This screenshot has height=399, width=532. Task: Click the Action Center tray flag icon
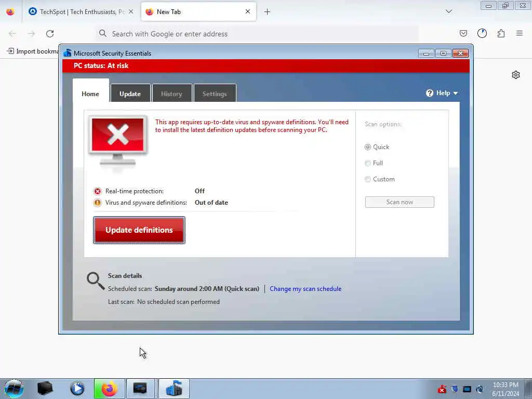[455, 389]
